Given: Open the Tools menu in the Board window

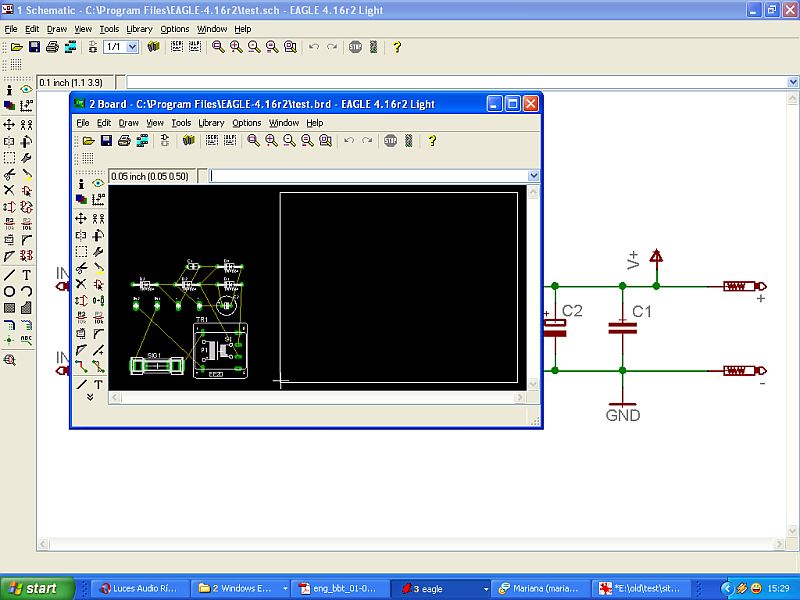Looking at the screenshot, I should pyautogui.click(x=181, y=123).
